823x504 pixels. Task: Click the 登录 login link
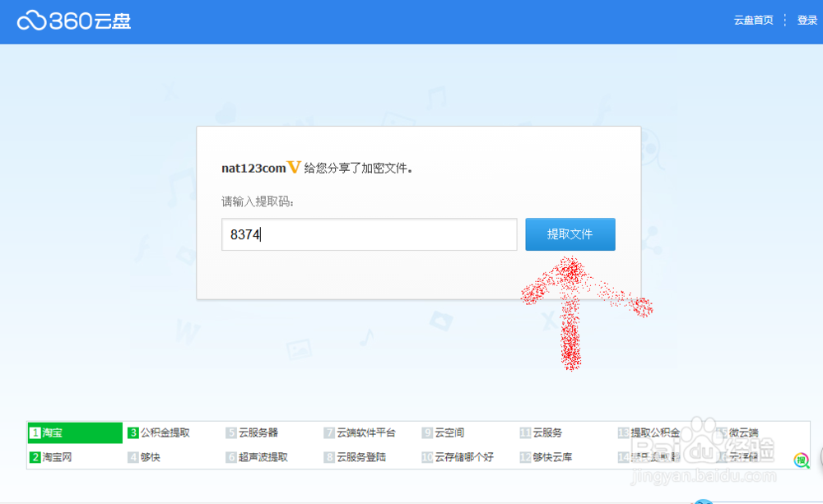tap(807, 20)
